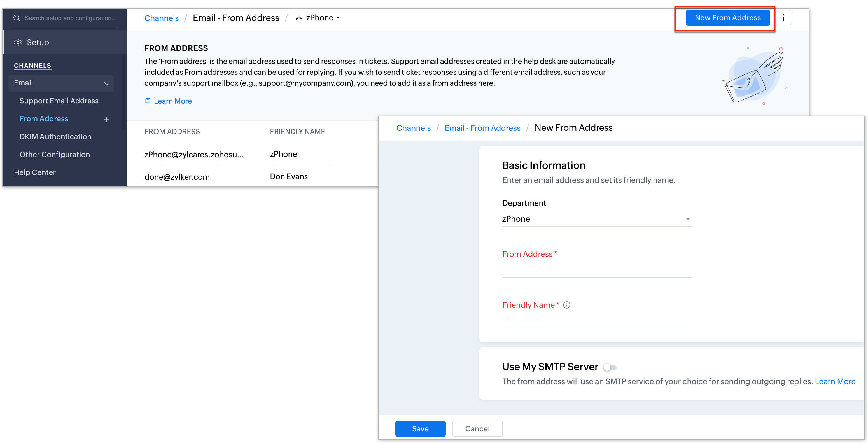
Task: Click the search magnifier icon
Action: tap(17, 18)
